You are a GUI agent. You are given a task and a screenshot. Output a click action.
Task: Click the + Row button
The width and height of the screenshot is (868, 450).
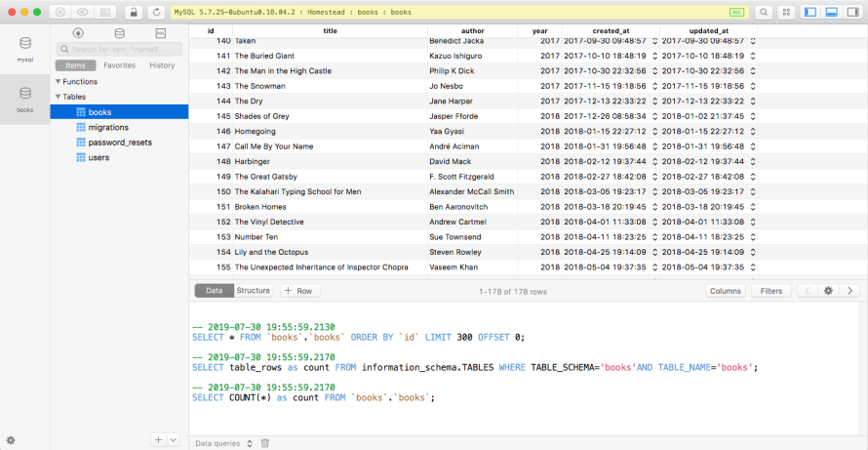[300, 291]
